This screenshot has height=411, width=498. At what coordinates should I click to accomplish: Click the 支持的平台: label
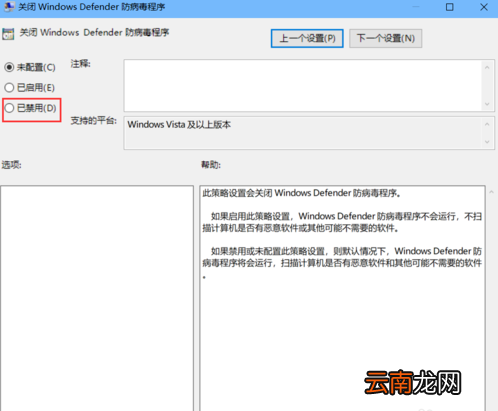point(94,121)
